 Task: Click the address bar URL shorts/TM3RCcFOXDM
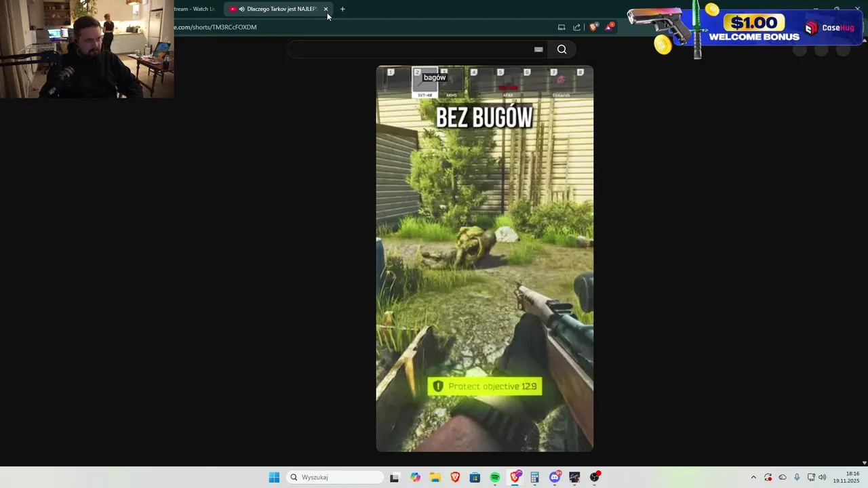click(216, 27)
